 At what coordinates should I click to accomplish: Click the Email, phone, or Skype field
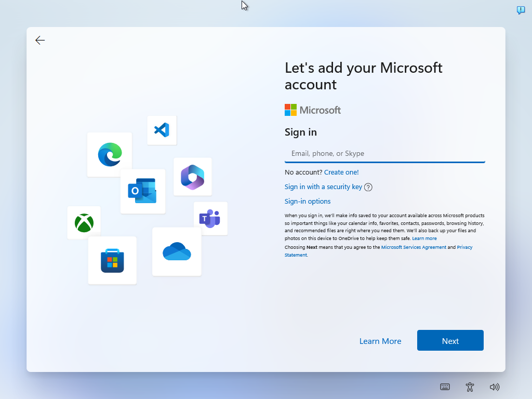click(384, 153)
